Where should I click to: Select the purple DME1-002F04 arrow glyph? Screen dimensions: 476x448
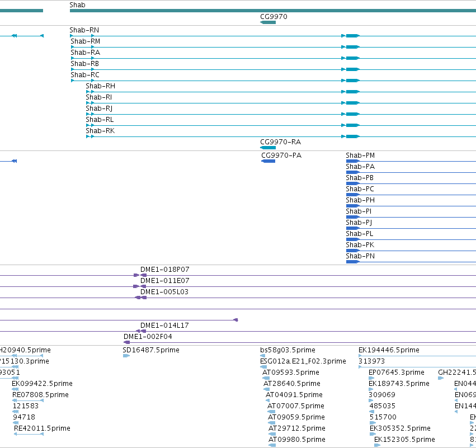pyautogui.click(x=126, y=342)
